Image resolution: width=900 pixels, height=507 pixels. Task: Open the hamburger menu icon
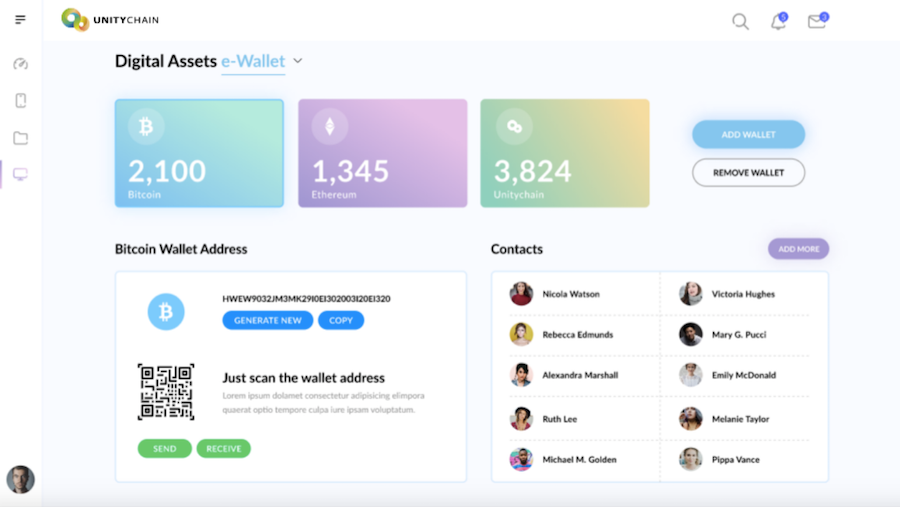click(x=20, y=20)
